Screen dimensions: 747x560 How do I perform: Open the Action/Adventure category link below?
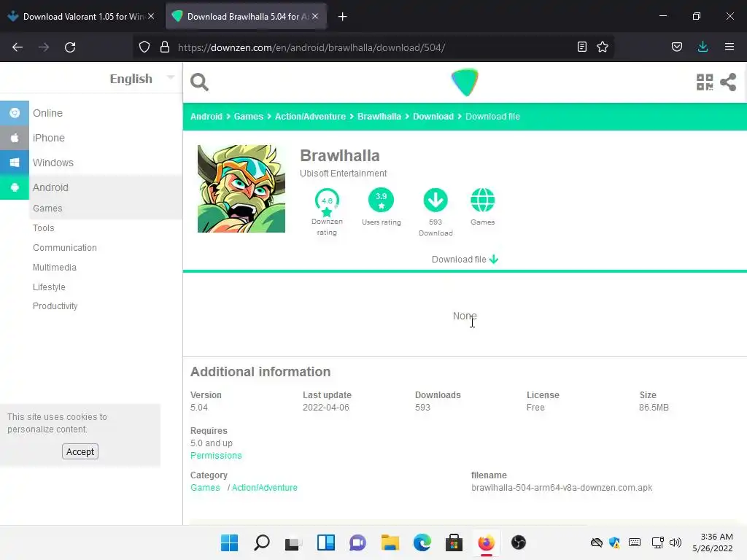pyautogui.click(x=264, y=488)
